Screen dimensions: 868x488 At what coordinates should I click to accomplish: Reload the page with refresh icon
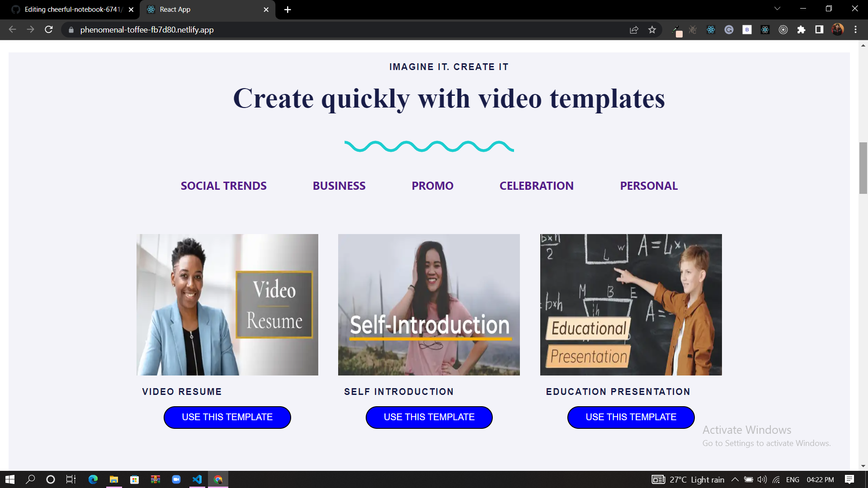tap(48, 30)
